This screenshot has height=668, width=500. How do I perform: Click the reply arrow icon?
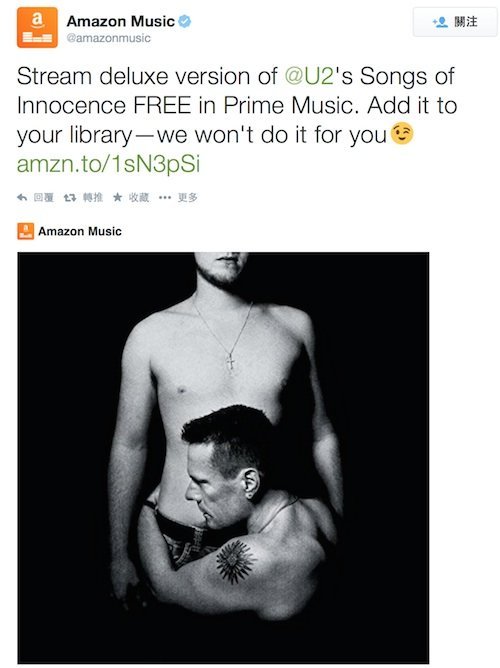(22, 197)
